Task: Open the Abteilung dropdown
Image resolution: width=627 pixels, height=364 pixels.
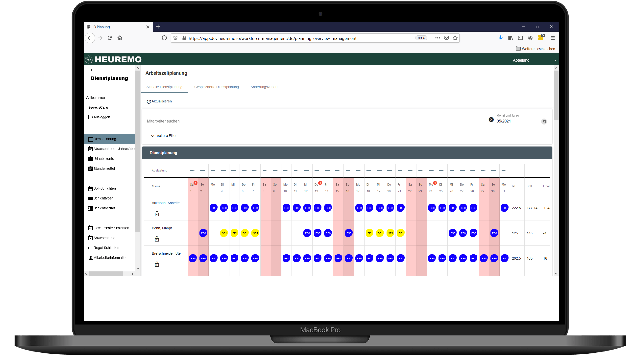Action: tap(534, 60)
